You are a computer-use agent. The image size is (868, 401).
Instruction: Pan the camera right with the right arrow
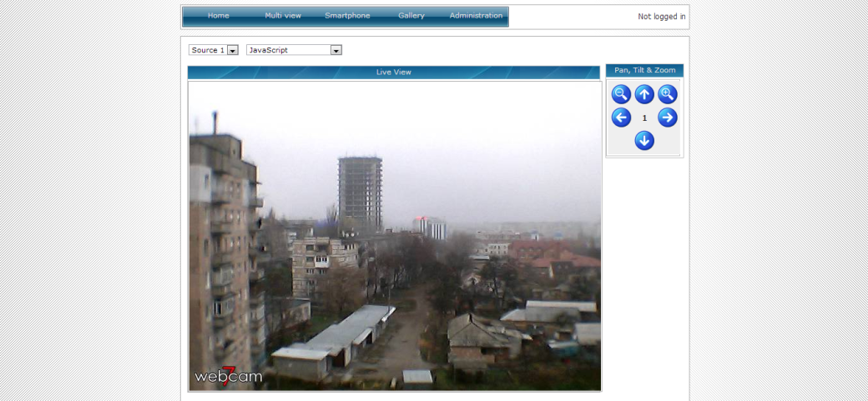[x=668, y=118]
